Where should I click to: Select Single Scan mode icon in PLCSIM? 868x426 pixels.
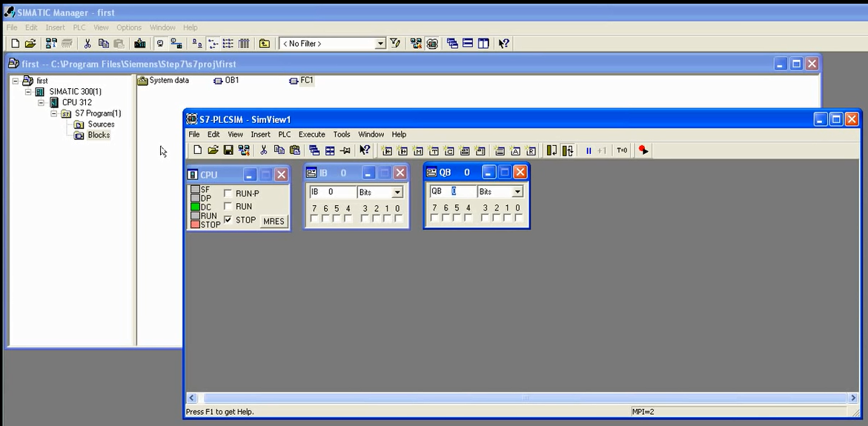coord(551,150)
